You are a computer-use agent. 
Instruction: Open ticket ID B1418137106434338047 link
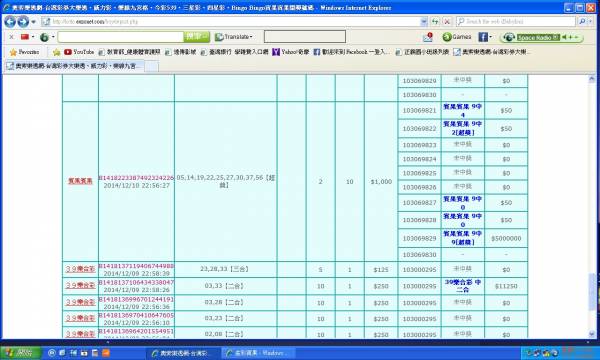pyautogui.click(x=136, y=282)
